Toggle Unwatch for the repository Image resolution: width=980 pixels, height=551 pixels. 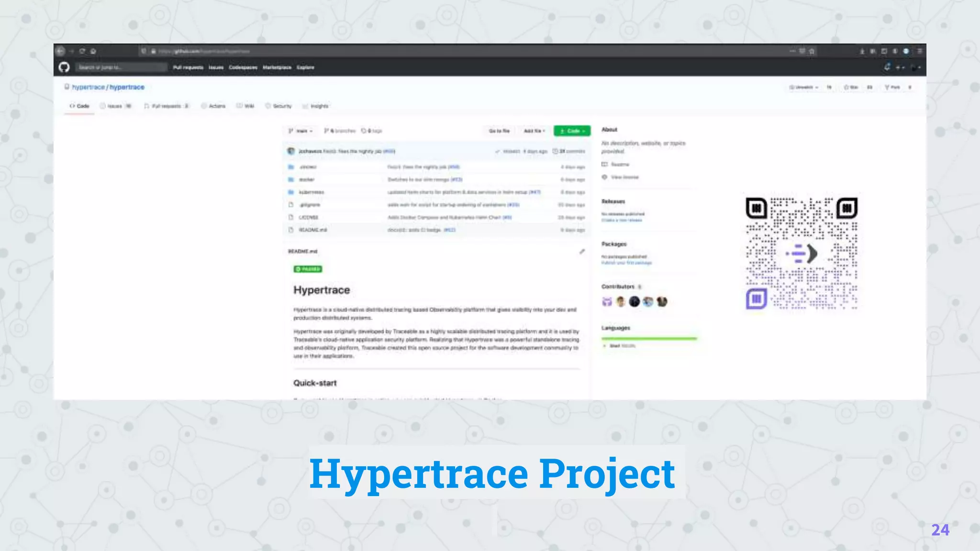point(804,88)
